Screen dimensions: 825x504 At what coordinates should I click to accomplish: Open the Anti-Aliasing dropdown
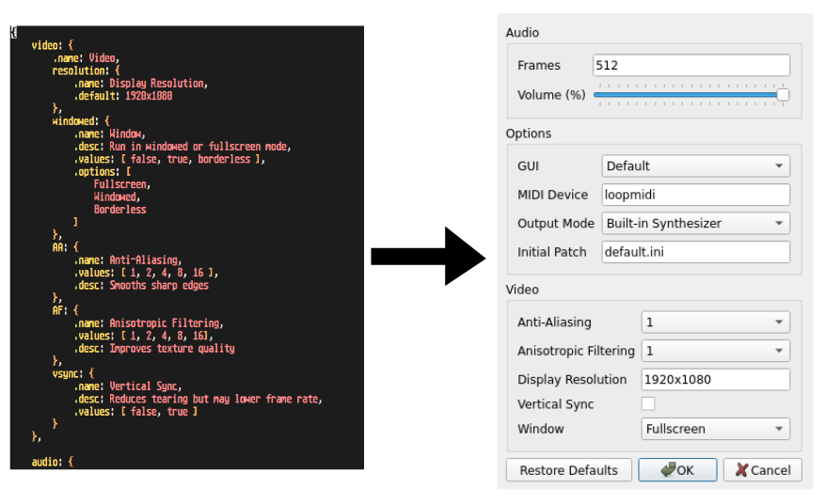point(715,323)
